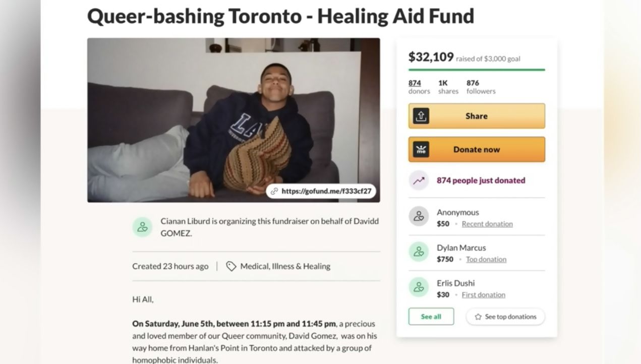The image size is (641, 364).
Task: Open the See all donations list
Action: (431, 317)
